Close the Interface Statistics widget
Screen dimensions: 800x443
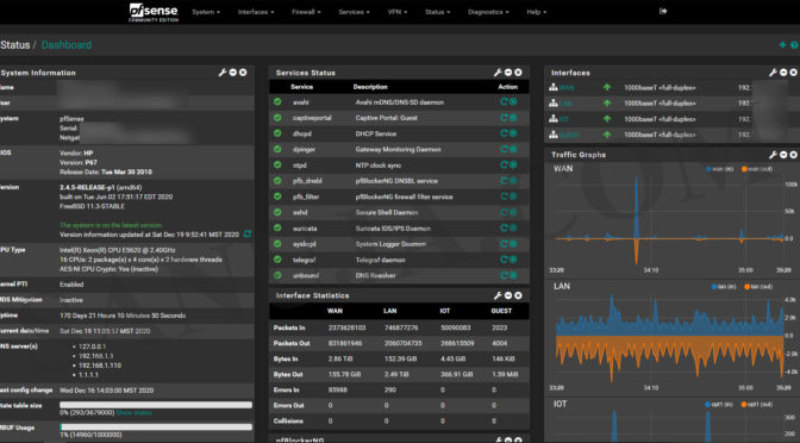pos(518,296)
